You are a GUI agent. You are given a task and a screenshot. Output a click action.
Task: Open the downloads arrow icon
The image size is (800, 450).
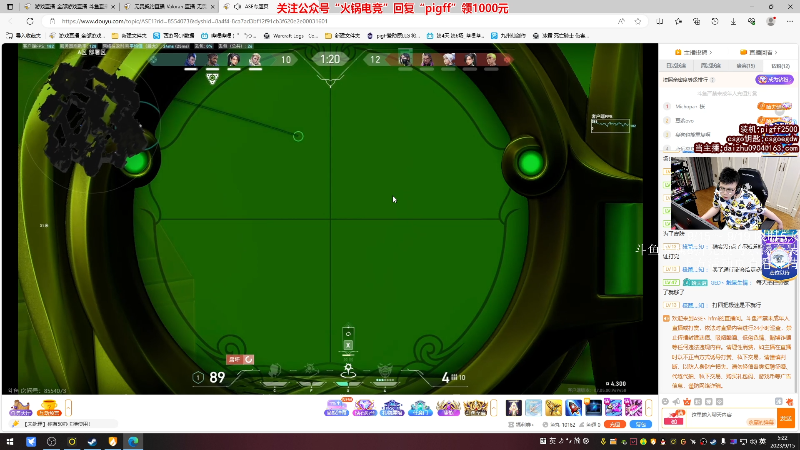733,21
